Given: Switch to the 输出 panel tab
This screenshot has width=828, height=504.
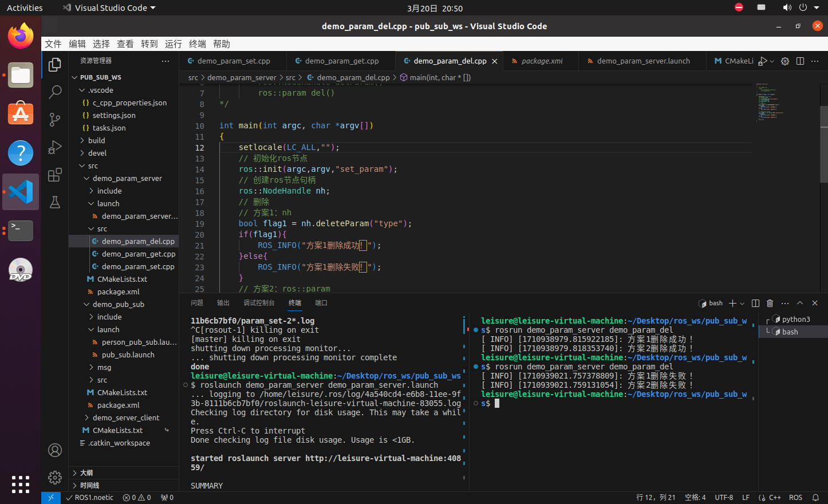Looking at the screenshot, I should tap(223, 303).
